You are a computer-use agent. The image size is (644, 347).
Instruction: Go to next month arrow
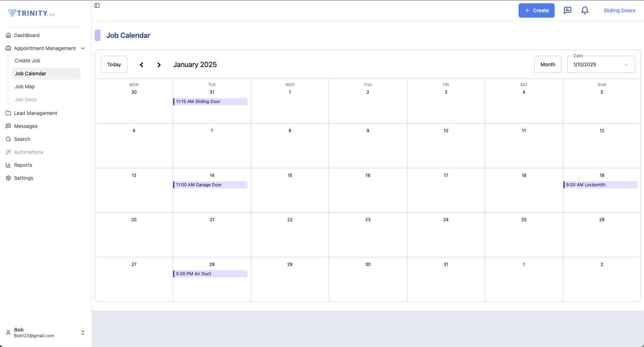point(159,65)
